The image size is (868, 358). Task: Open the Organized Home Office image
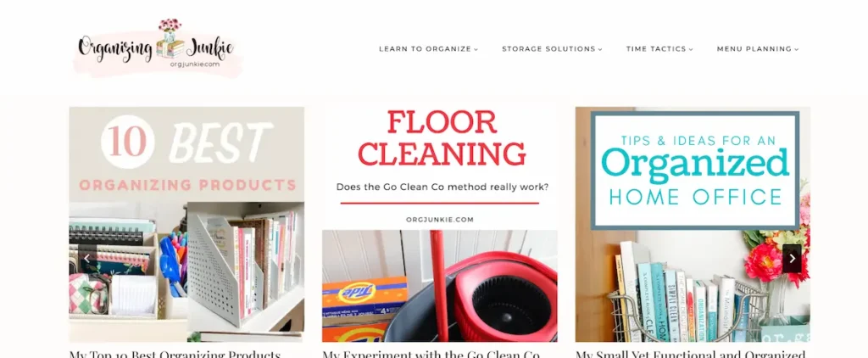[693, 224]
